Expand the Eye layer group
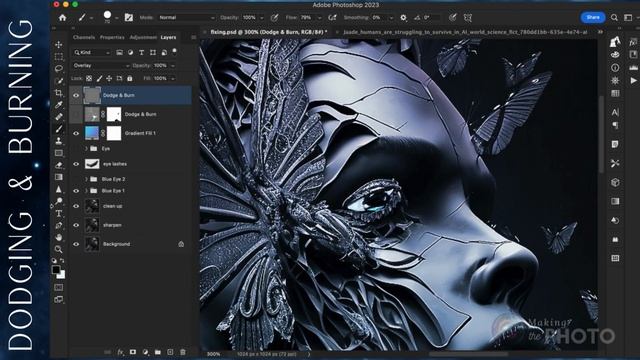 point(86,149)
